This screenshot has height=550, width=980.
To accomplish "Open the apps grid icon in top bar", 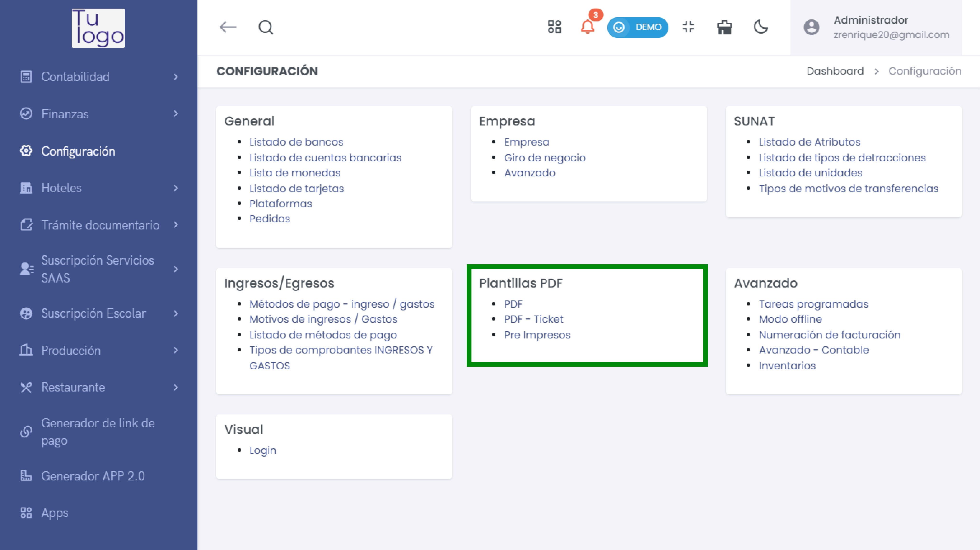I will pyautogui.click(x=554, y=27).
